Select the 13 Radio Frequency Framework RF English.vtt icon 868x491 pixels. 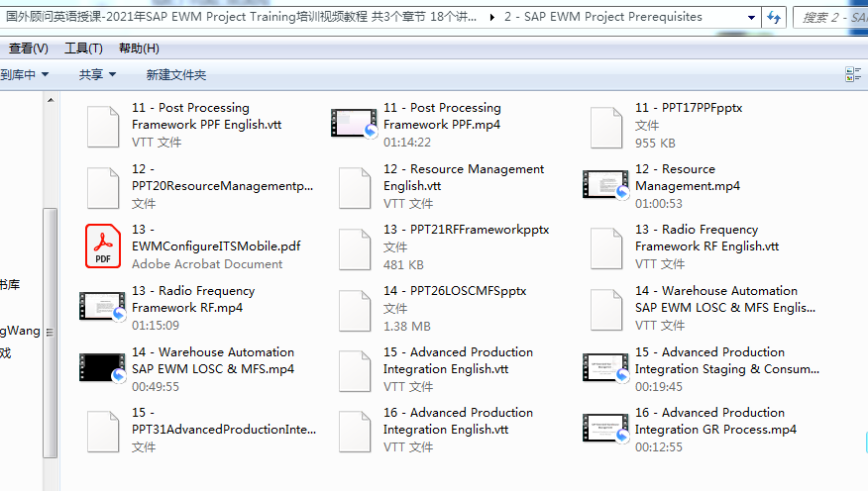click(x=606, y=248)
